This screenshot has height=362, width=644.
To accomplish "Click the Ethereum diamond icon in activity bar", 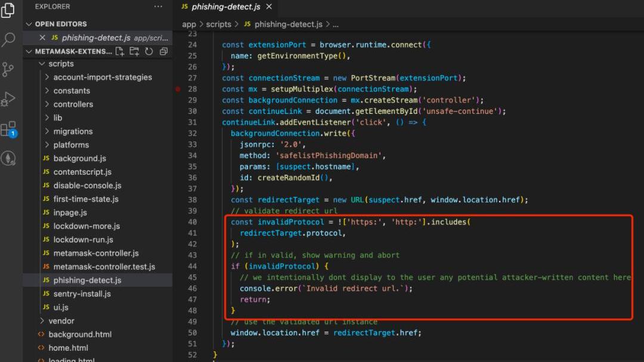I will pos(8,158).
